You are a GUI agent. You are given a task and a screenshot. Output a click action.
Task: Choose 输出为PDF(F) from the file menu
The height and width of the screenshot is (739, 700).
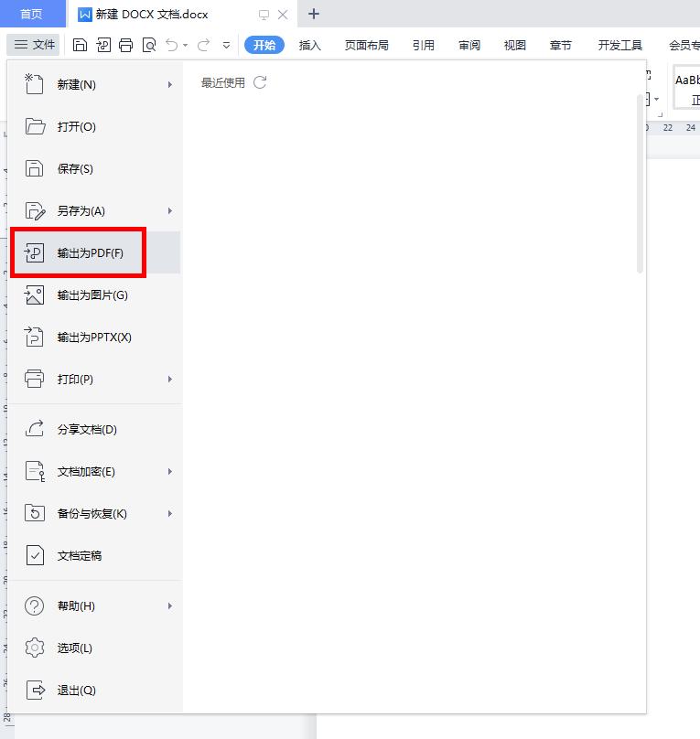click(95, 252)
